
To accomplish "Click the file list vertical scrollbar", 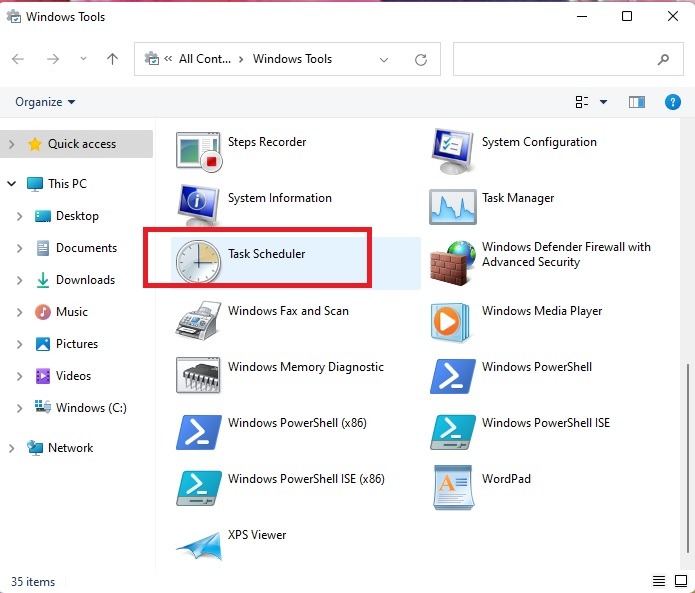I will pos(688,458).
